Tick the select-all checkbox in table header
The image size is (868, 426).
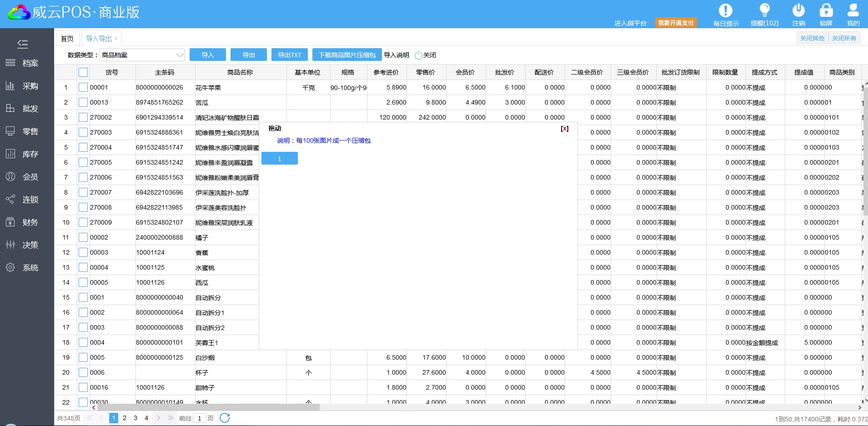point(83,72)
